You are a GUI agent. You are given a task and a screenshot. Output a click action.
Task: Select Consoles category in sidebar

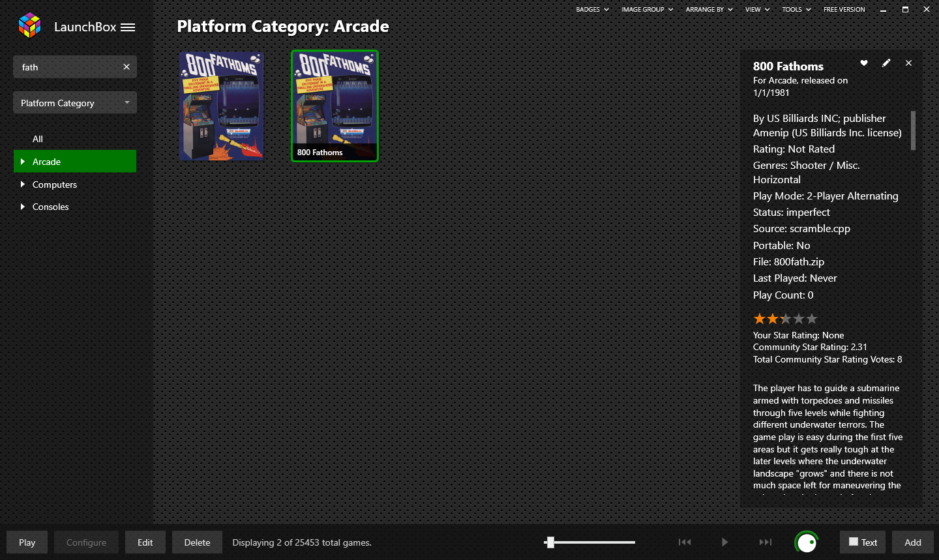(50, 207)
